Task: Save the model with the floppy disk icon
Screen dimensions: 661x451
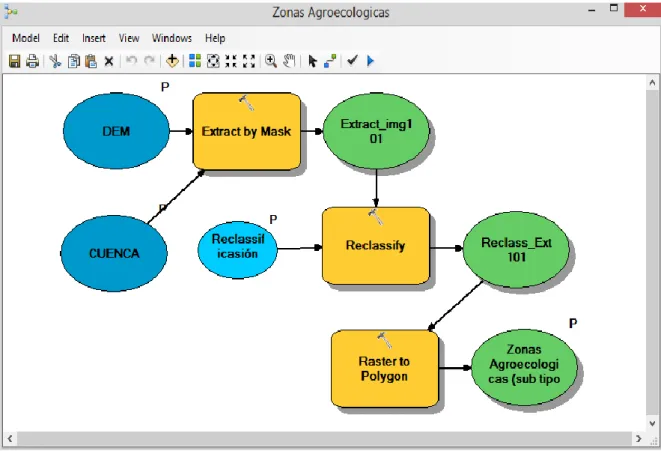Action: point(15,61)
